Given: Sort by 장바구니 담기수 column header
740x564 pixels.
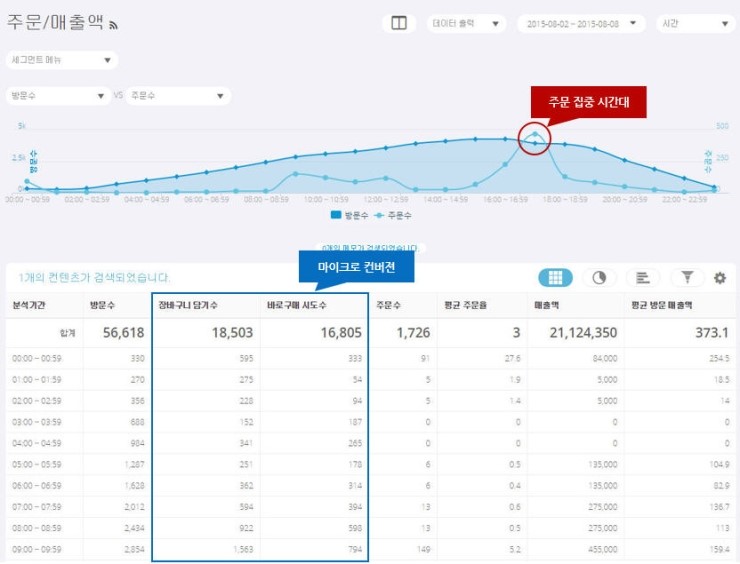Looking at the screenshot, I should click(x=189, y=306).
